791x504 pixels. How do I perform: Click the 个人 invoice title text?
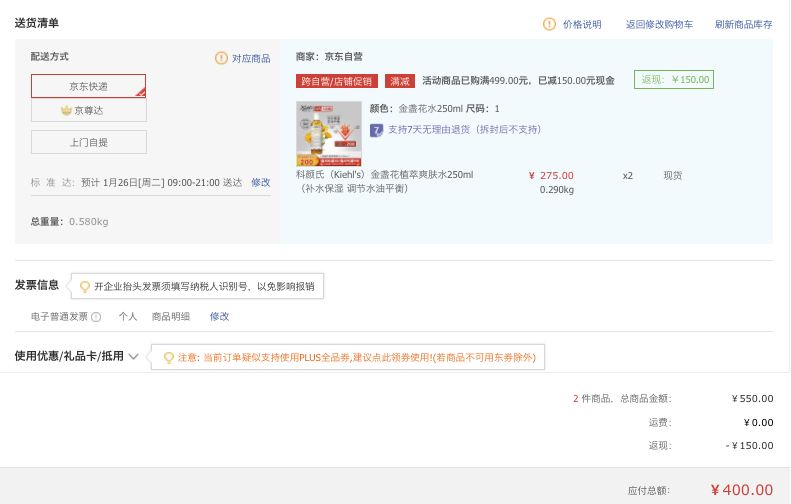point(128,316)
